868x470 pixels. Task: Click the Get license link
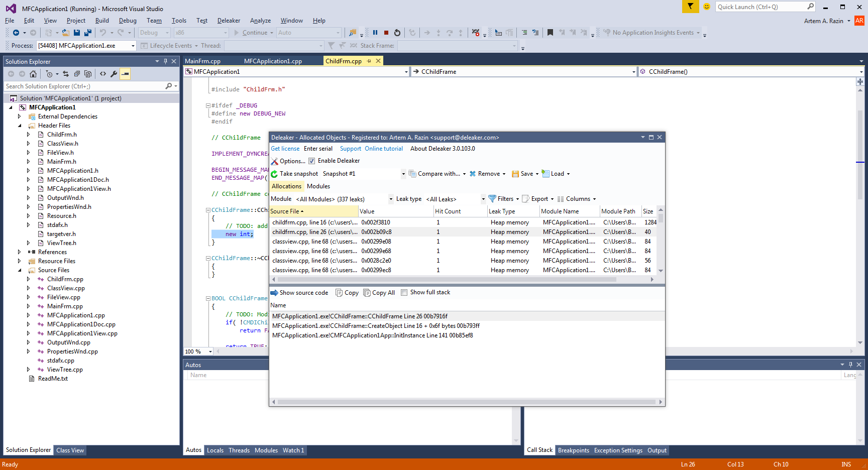point(285,149)
